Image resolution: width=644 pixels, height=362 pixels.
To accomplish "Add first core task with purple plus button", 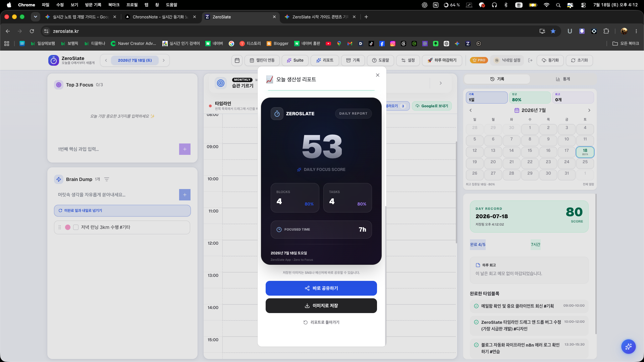I will click(x=185, y=149).
